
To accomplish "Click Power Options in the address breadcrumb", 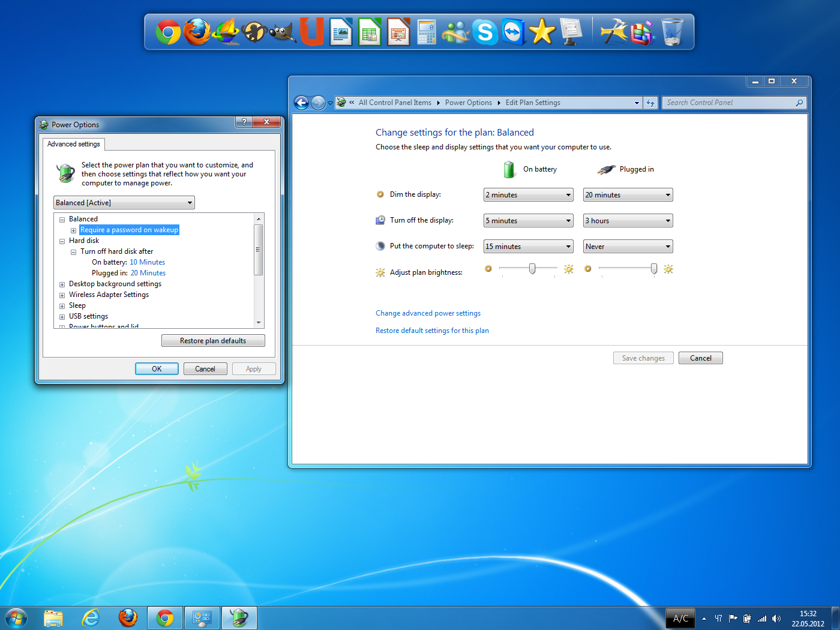I will [468, 103].
